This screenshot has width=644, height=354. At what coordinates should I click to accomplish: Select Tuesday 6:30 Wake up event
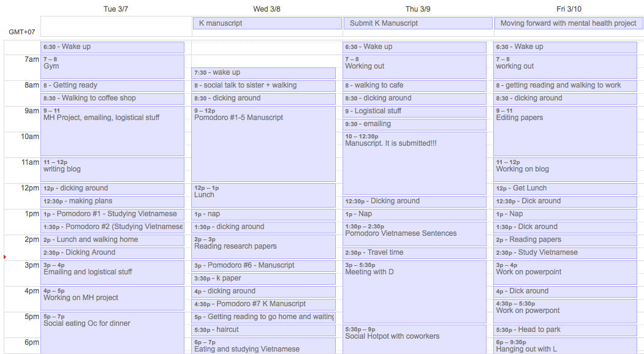pyautogui.click(x=113, y=47)
